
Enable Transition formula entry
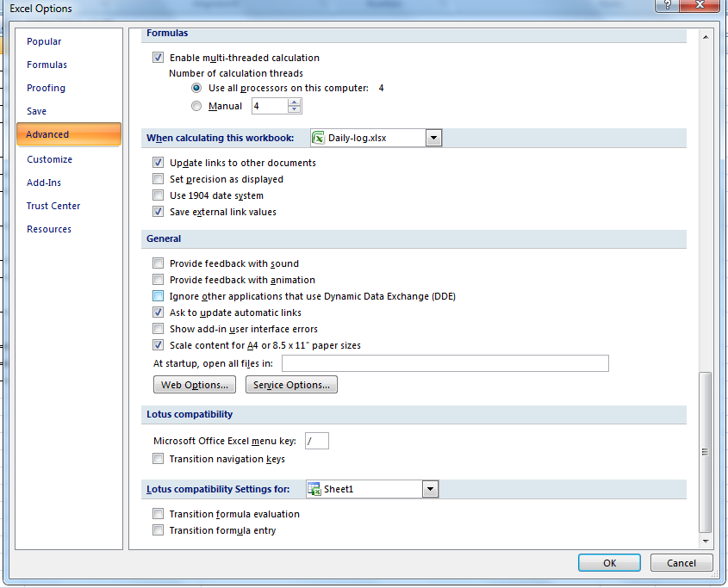(x=158, y=530)
